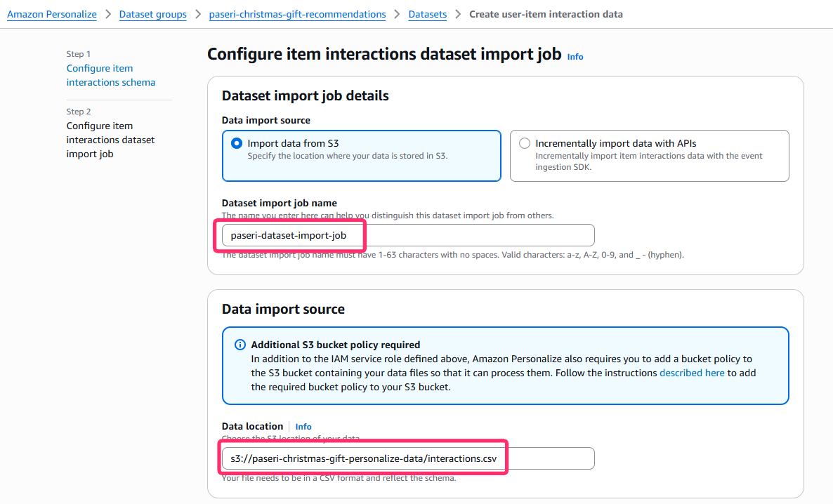Go to Amazon Personalize breadcrumb

point(52,14)
